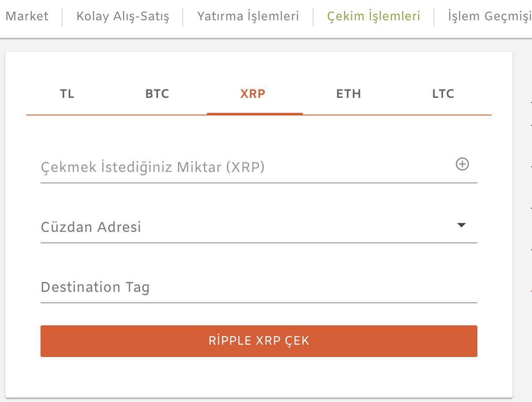Select the Cüzdan Adresi wallet field
Viewport: 532px width, 402px height.
(x=259, y=227)
